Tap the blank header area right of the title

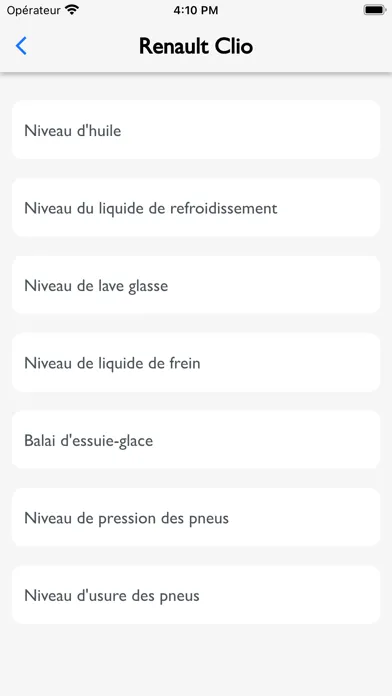pos(322,46)
